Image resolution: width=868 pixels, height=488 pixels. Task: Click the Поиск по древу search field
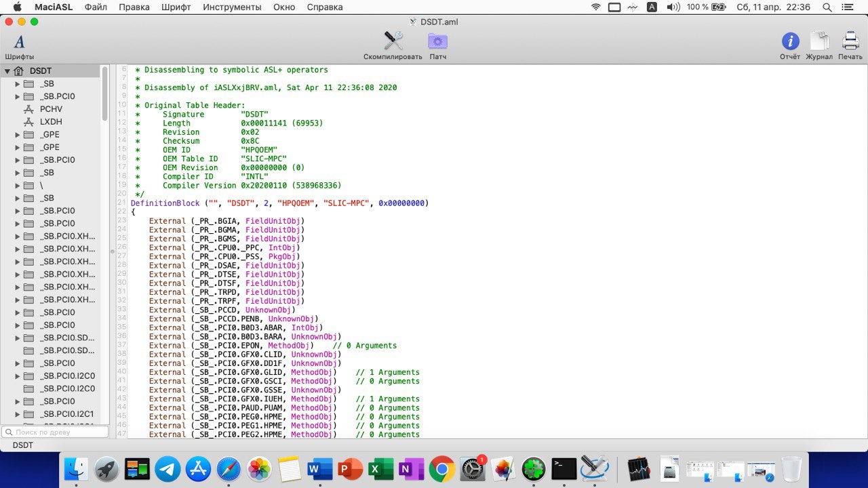pyautogui.click(x=55, y=432)
